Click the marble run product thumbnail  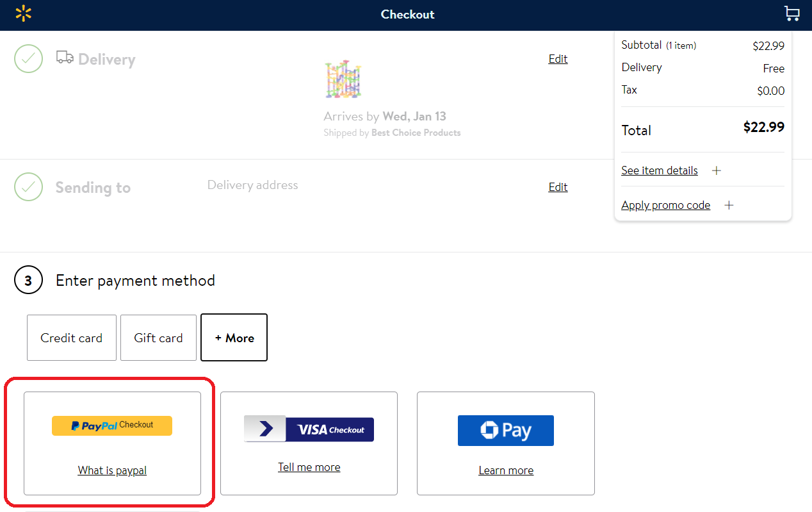[x=343, y=79]
